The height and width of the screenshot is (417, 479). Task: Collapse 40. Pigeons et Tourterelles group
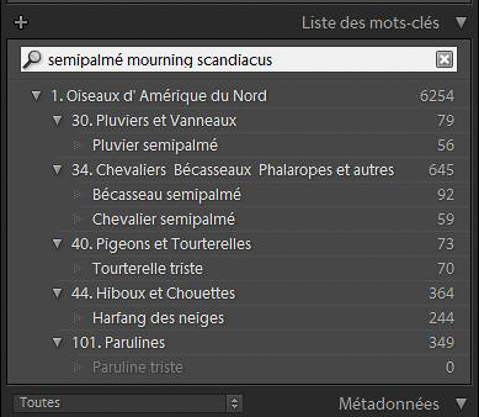(x=57, y=244)
